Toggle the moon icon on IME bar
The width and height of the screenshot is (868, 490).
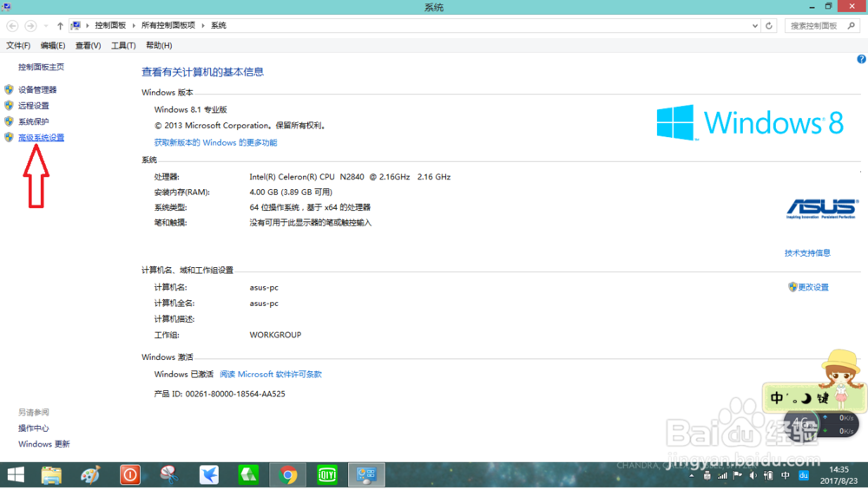806,398
